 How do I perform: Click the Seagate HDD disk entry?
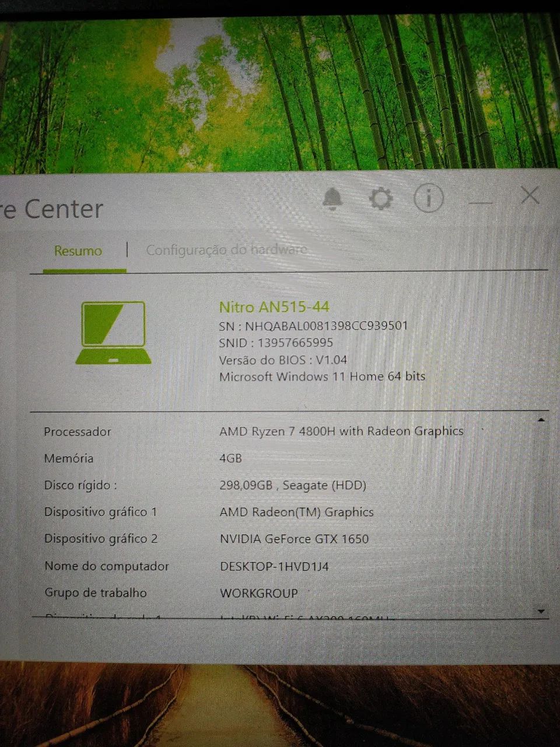[293, 485]
